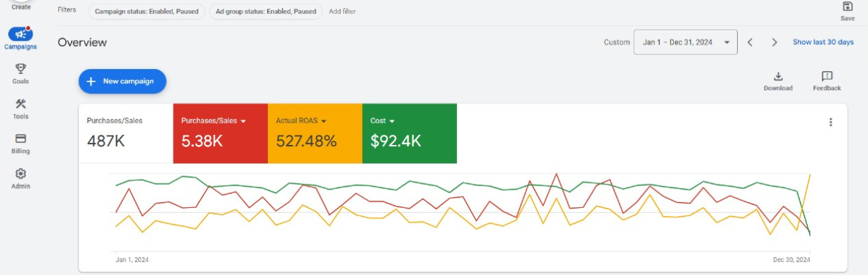Click the Save icon
This screenshot has width=868, height=275.
[847, 7]
